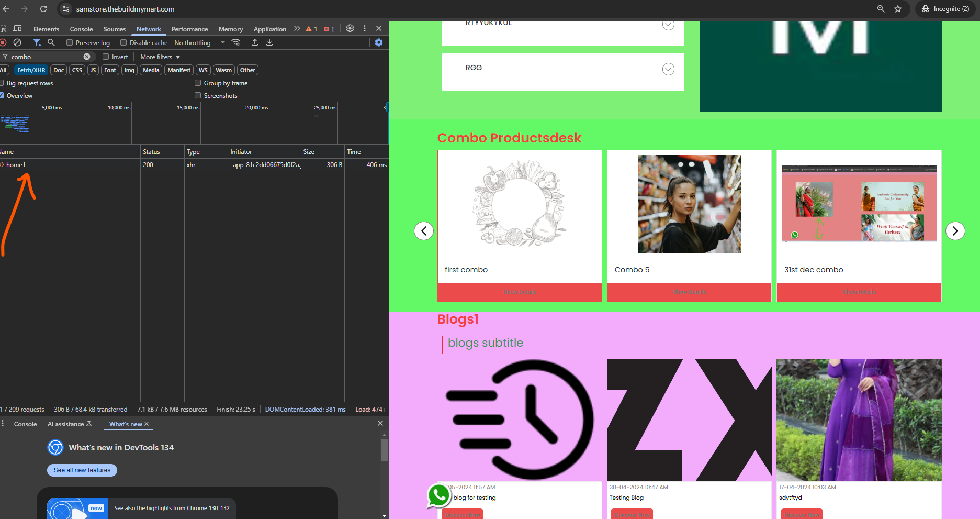Clear the combo filter text

87,57
